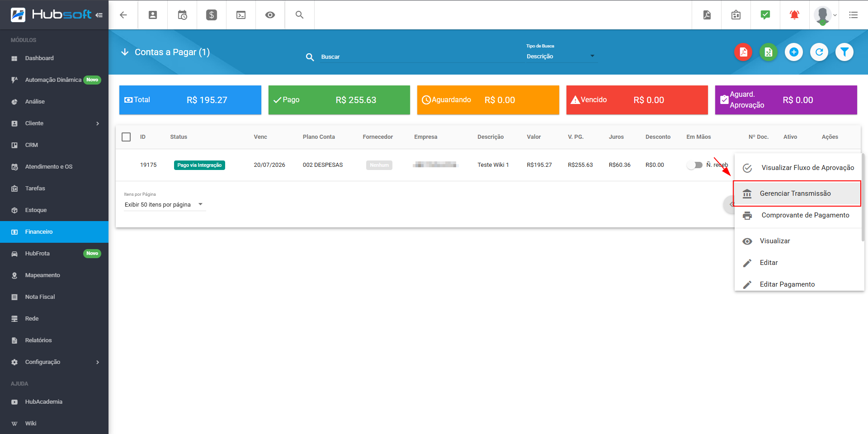Open Tarefas in the sidebar
Screen dimensions: 868x434
tap(54, 189)
